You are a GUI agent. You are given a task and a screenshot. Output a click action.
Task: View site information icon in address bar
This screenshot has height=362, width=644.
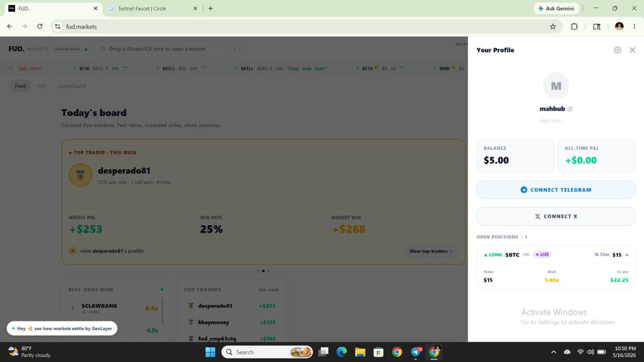click(x=58, y=26)
